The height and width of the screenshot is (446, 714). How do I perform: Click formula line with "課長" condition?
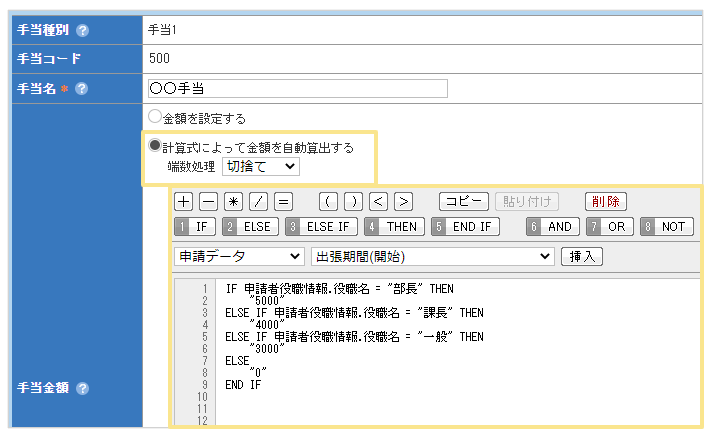pos(354,313)
